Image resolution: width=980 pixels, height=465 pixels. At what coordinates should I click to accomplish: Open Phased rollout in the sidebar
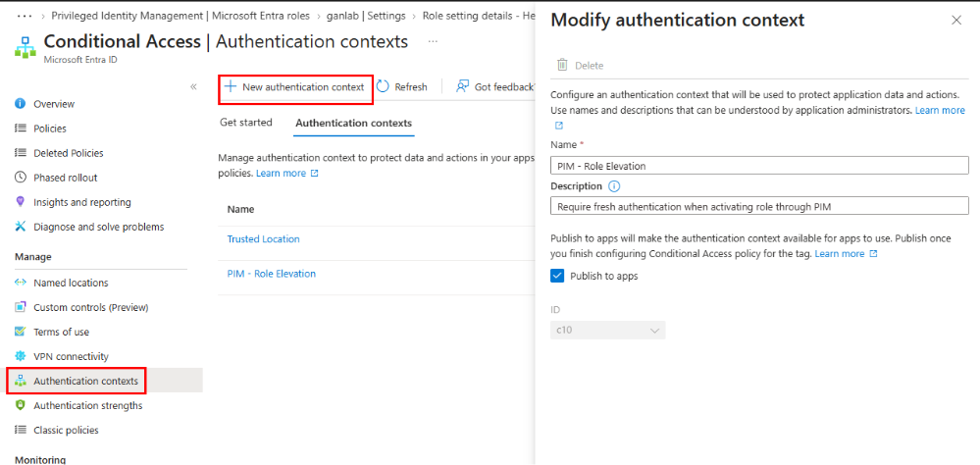(x=66, y=178)
